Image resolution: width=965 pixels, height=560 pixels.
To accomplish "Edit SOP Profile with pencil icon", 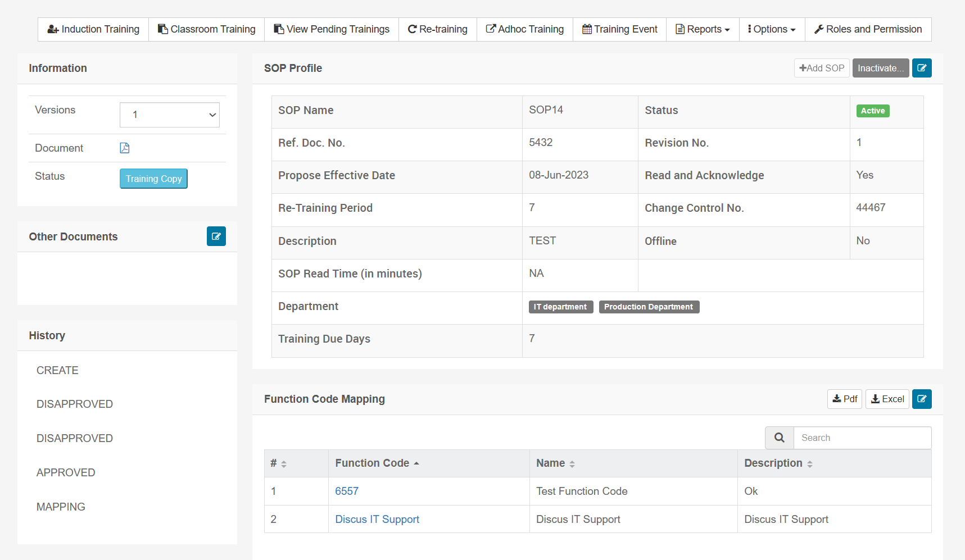I will coord(922,68).
